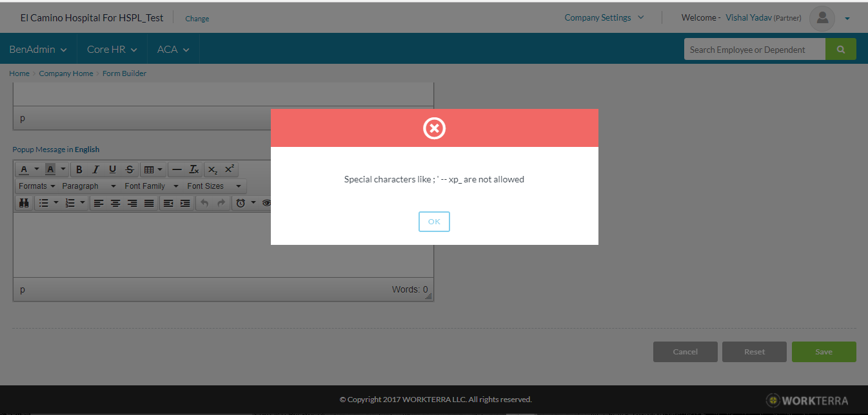Apply strikethrough using the toolbar icon
This screenshot has width=868, height=415.
click(130, 169)
